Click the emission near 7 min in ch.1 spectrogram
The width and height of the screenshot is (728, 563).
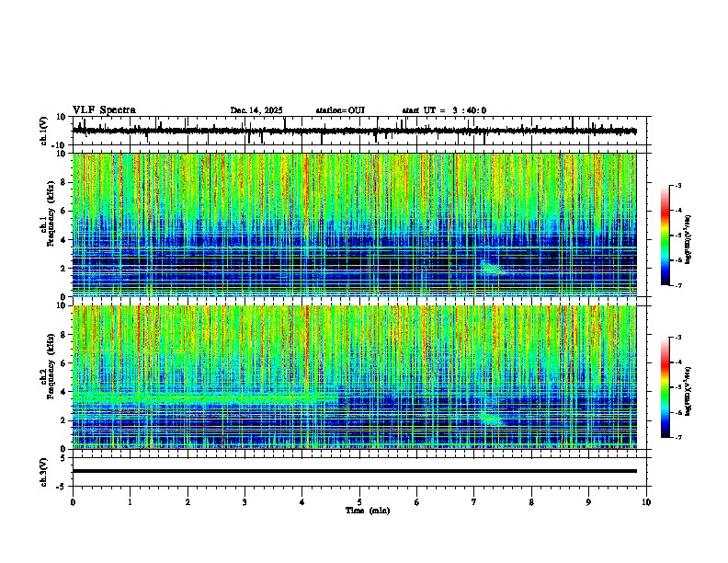point(491,268)
